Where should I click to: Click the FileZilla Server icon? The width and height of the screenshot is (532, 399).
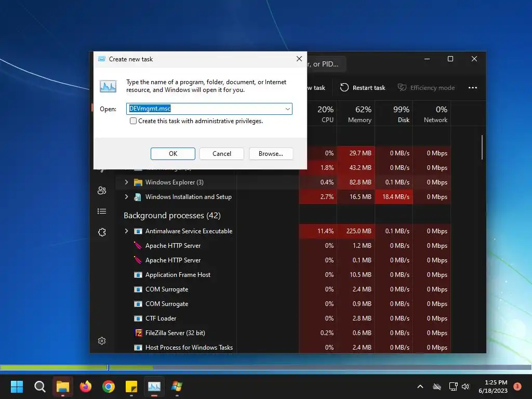[x=138, y=333]
